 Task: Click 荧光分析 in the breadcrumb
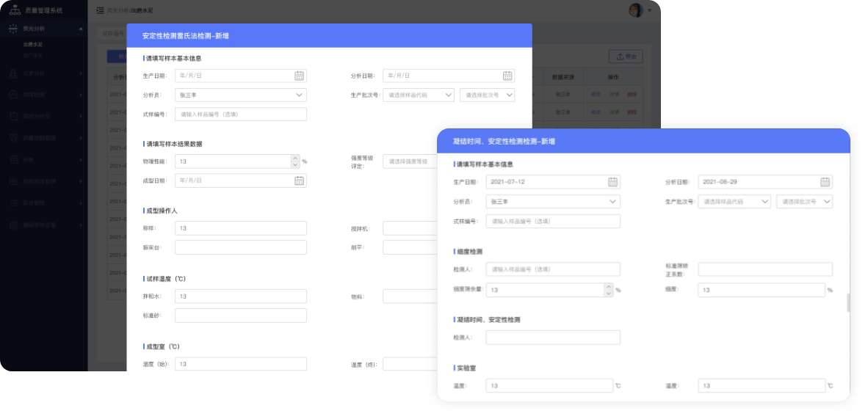click(118, 10)
